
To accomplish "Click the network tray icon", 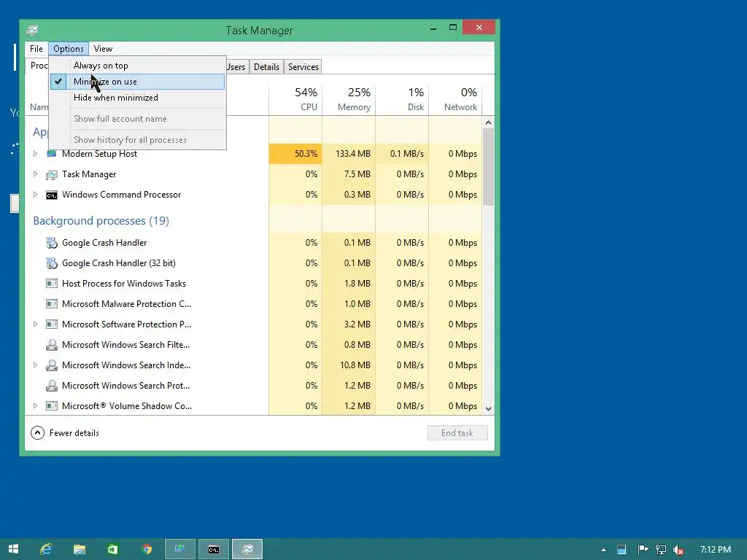I will click(x=661, y=550).
